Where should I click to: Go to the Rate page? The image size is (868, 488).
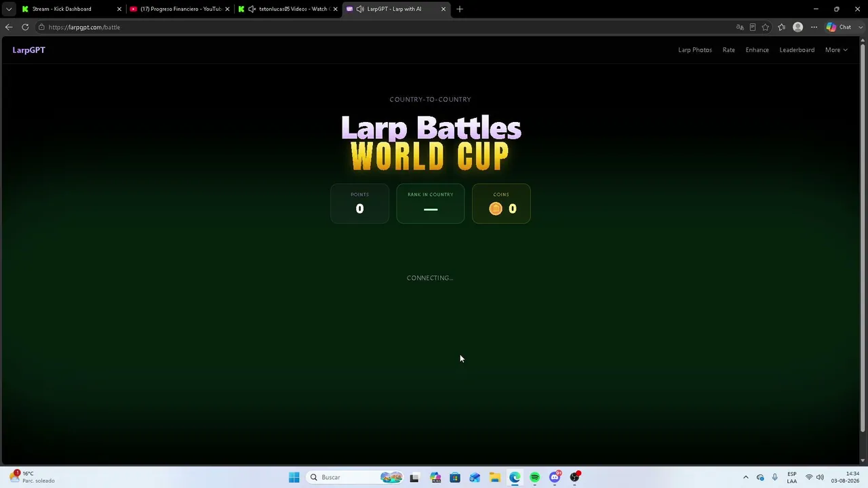728,50
